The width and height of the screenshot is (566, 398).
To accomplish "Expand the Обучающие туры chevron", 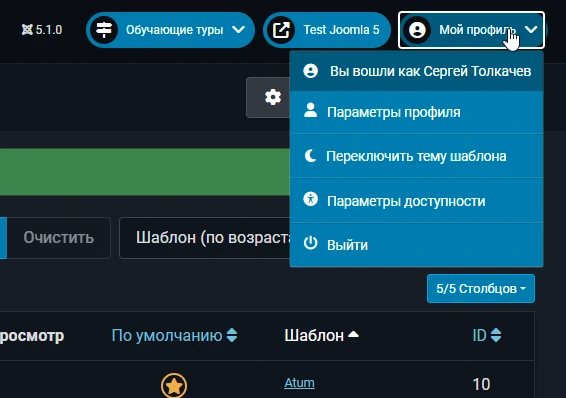I will click(x=239, y=30).
